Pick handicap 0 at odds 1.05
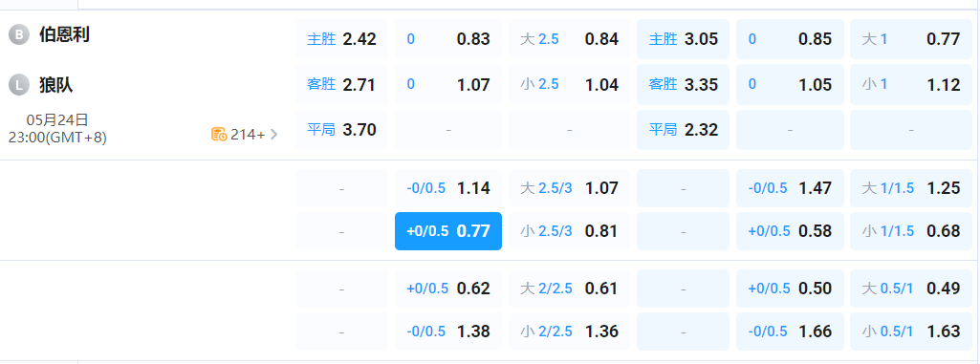 tap(790, 84)
